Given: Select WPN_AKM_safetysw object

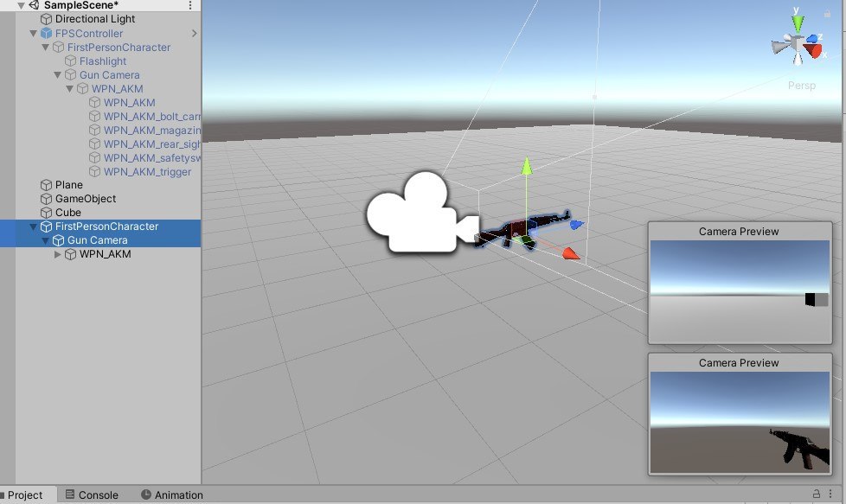Looking at the screenshot, I should tap(152, 158).
